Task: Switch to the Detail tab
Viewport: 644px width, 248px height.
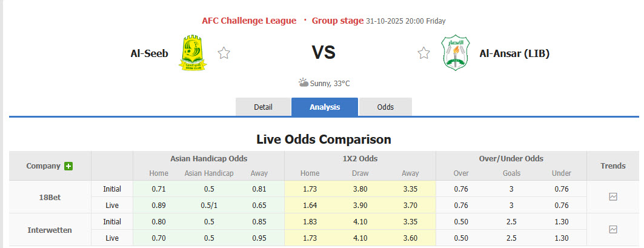Action: click(263, 107)
